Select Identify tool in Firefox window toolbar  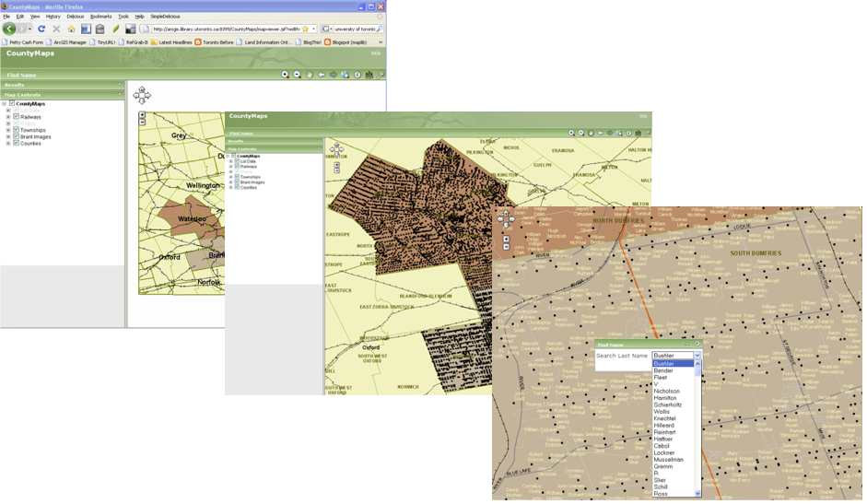pos(357,75)
